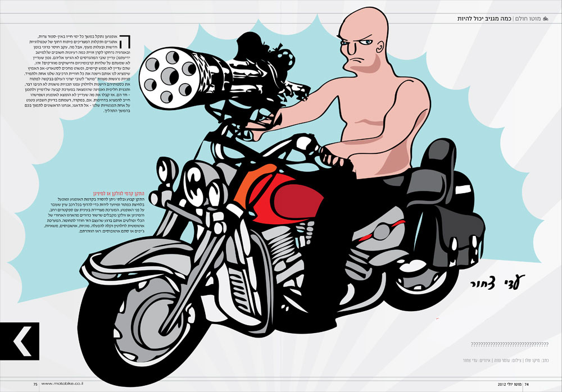Viewport: 562px width, 392px height.
Task: Select the header section label 'מוטו חולם'
Action: pyautogui.click(x=528, y=19)
